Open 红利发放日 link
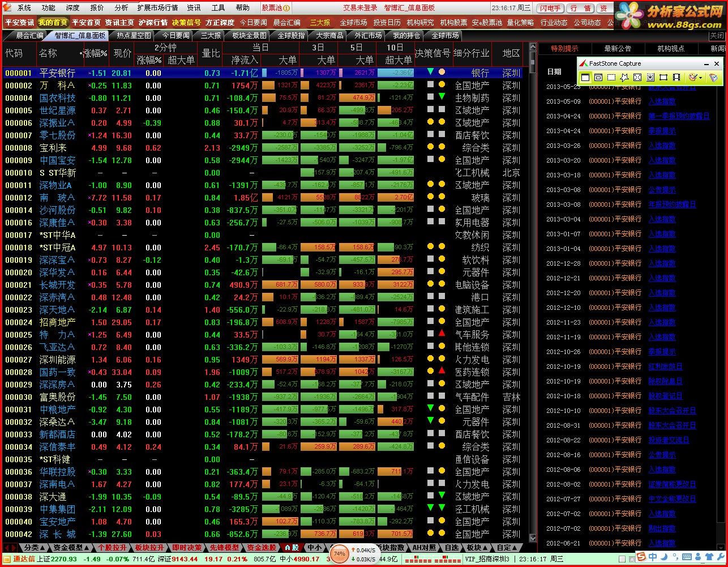 pos(665,366)
